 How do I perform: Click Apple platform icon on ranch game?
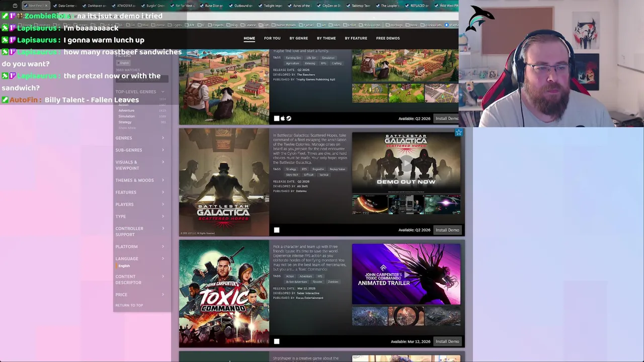pos(283,119)
